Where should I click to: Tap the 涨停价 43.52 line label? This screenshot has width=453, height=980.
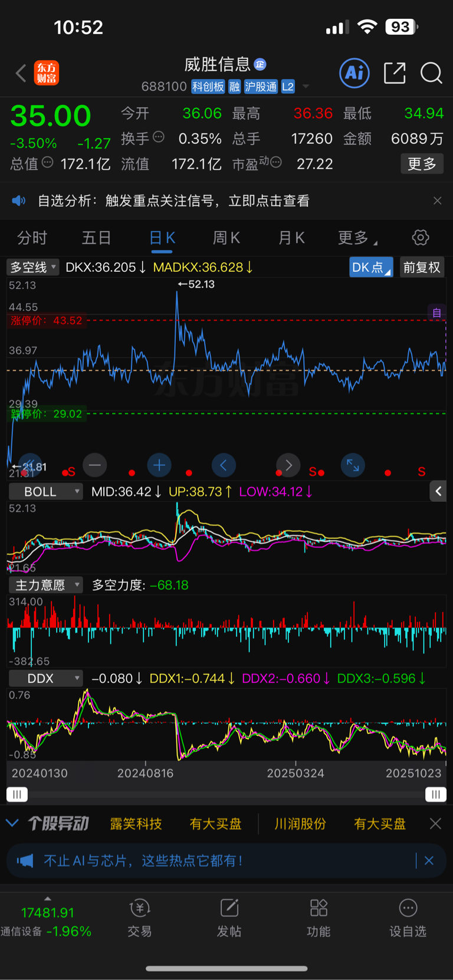(47, 321)
